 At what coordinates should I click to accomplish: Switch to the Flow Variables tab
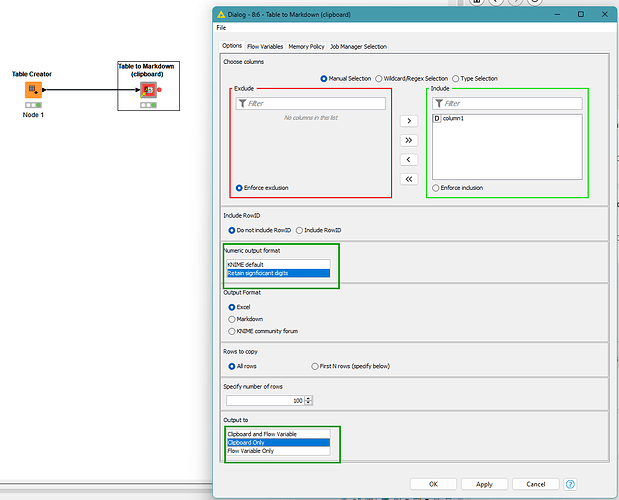pos(265,46)
